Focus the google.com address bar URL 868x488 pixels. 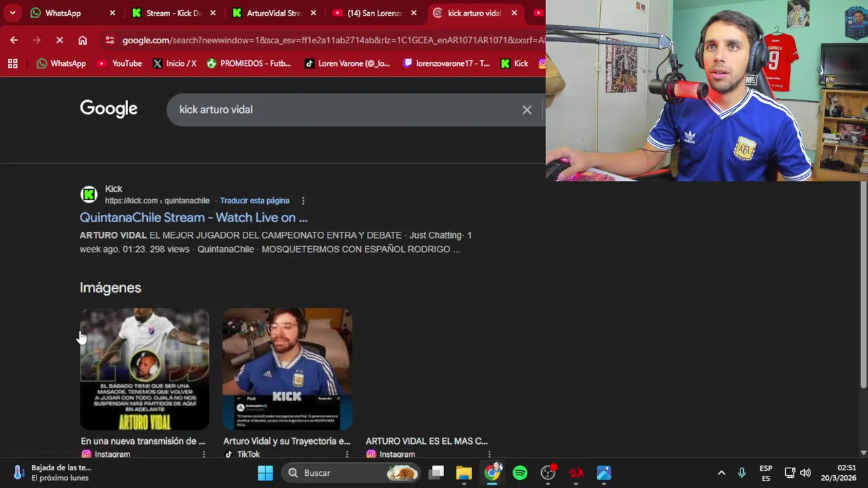click(333, 40)
